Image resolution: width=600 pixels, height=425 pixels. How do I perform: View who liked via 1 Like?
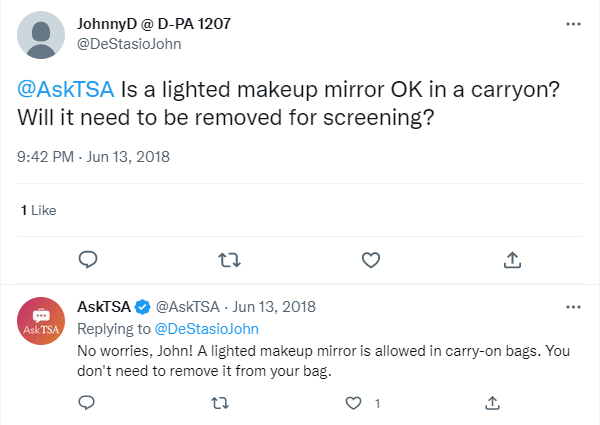click(x=39, y=210)
